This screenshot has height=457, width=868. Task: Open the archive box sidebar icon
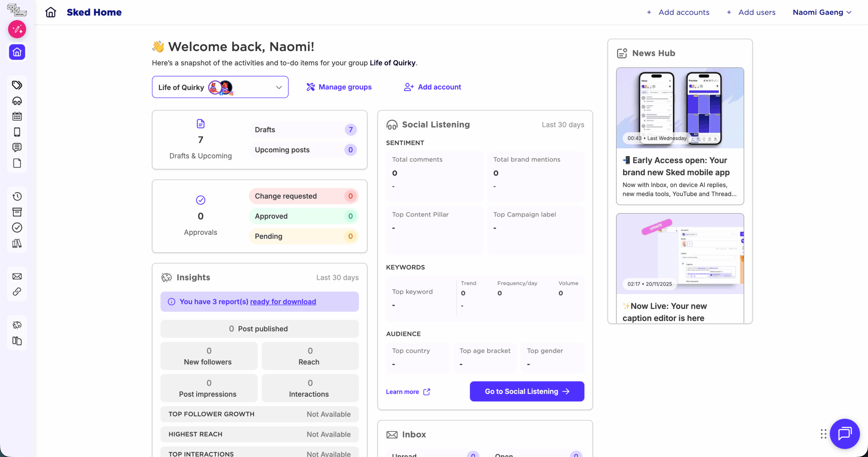pos(17,212)
